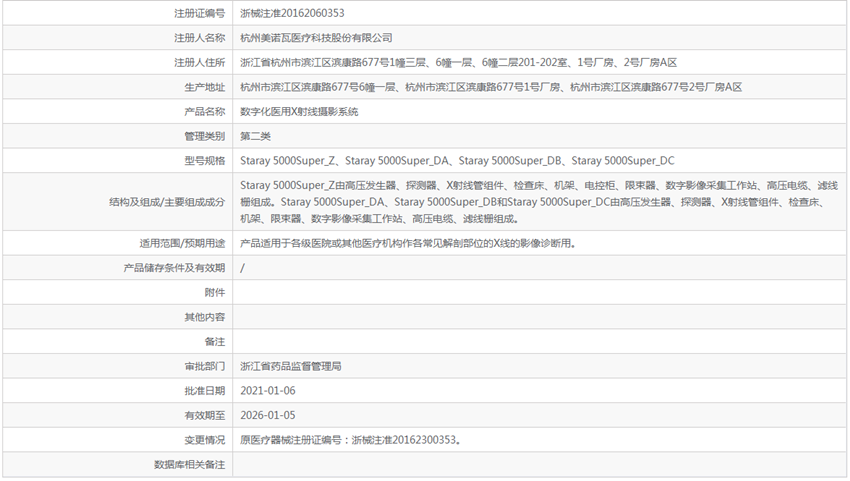
Task: Select the registration number 浙械注准20162060353
Action: 292,13
